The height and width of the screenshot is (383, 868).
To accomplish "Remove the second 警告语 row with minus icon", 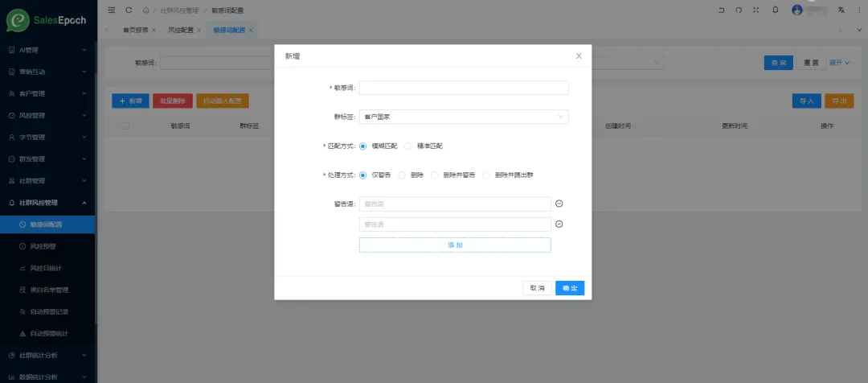I will [x=559, y=224].
